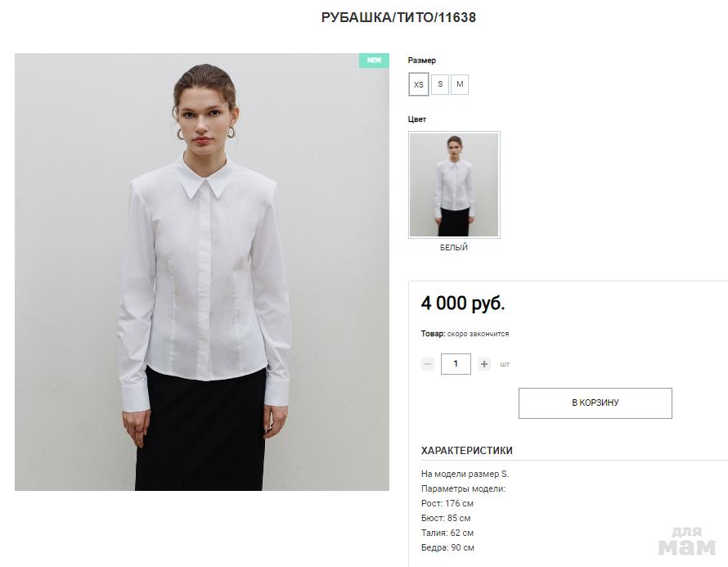Viewport: 728px width, 567px height.
Task: Click the БЕЛЫЙ color label
Action: [454, 248]
